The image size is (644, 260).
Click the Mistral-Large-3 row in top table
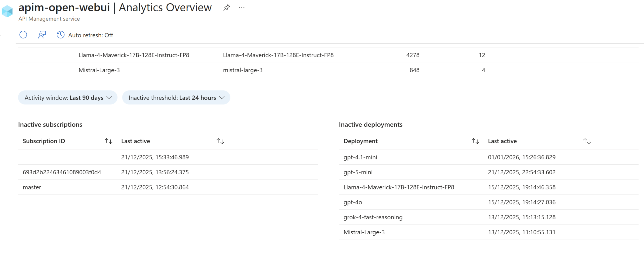point(99,70)
